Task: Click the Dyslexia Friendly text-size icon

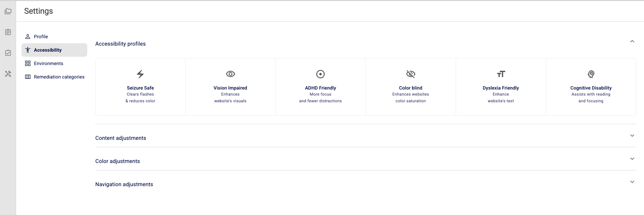Action: 501,74
